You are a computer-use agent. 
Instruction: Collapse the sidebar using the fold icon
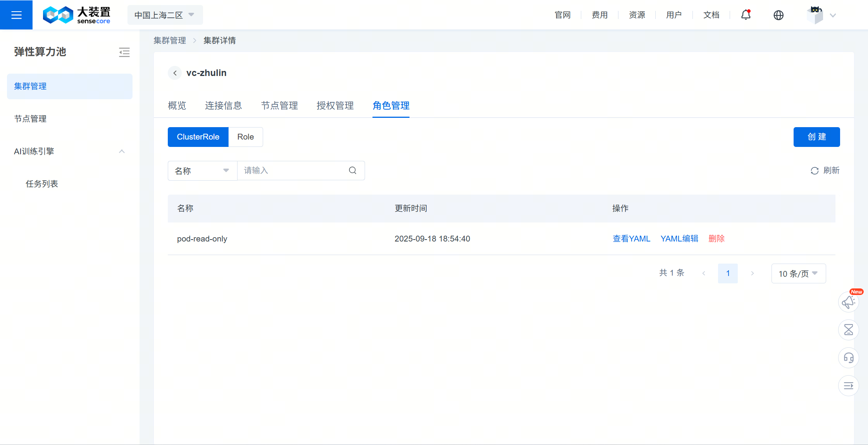pos(124,52)
